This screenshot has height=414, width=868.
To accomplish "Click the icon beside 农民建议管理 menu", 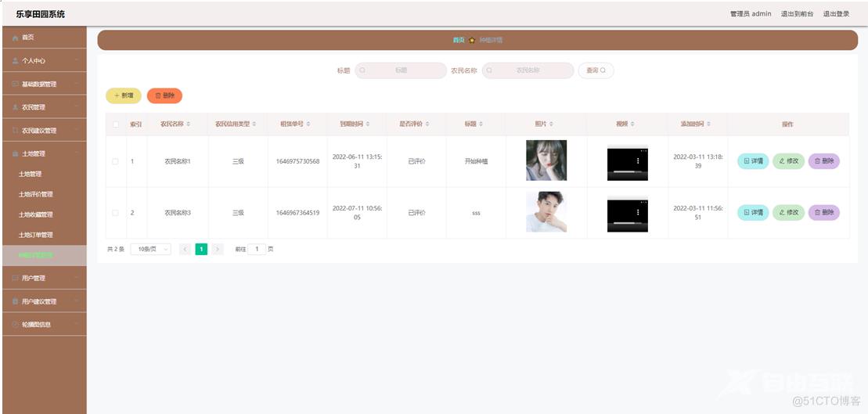I will 15,131.
